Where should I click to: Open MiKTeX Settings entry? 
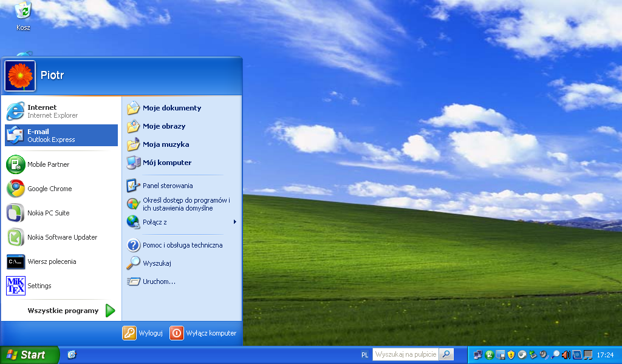pos(61,286)
